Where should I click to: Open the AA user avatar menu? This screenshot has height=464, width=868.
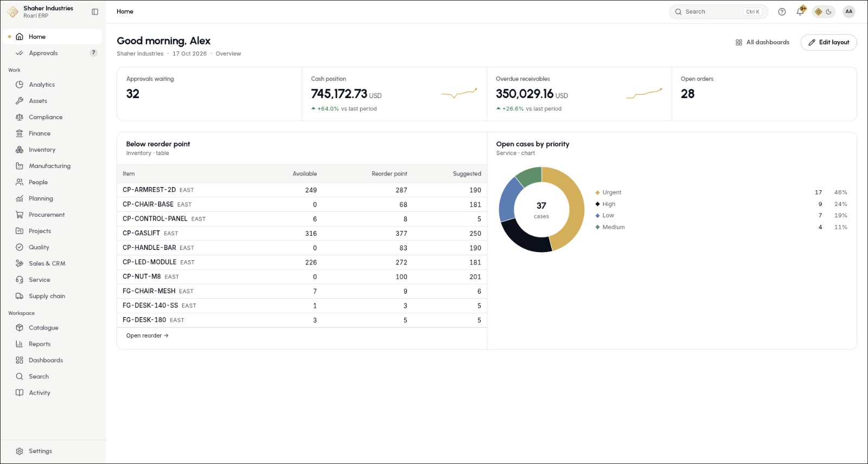click(849, 11)
